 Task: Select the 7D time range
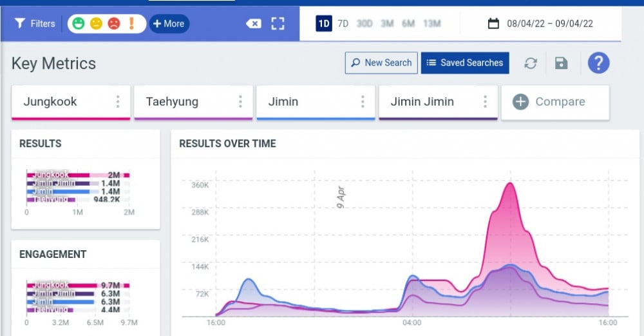coord(343,23)
